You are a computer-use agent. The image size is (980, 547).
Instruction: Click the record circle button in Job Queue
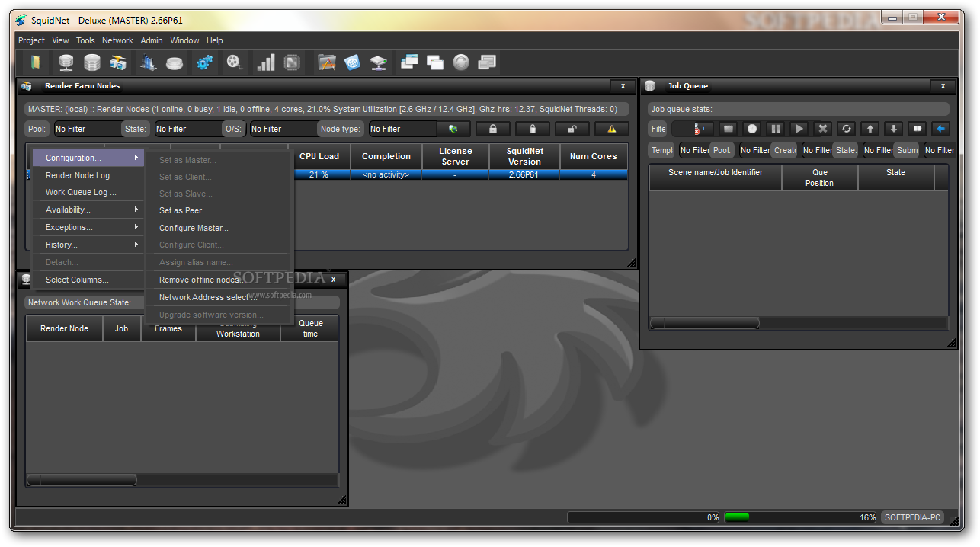(751, 129)
